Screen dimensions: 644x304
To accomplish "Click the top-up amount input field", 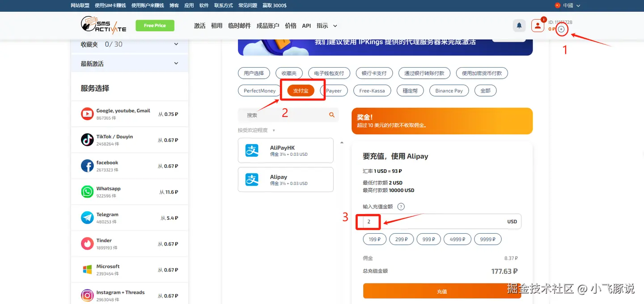I will [442, 221].
